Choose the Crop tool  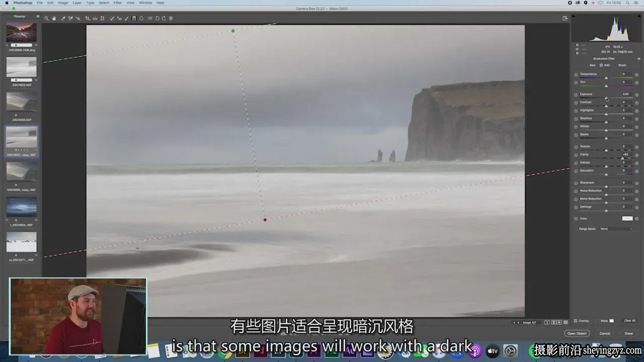(87, 19)
